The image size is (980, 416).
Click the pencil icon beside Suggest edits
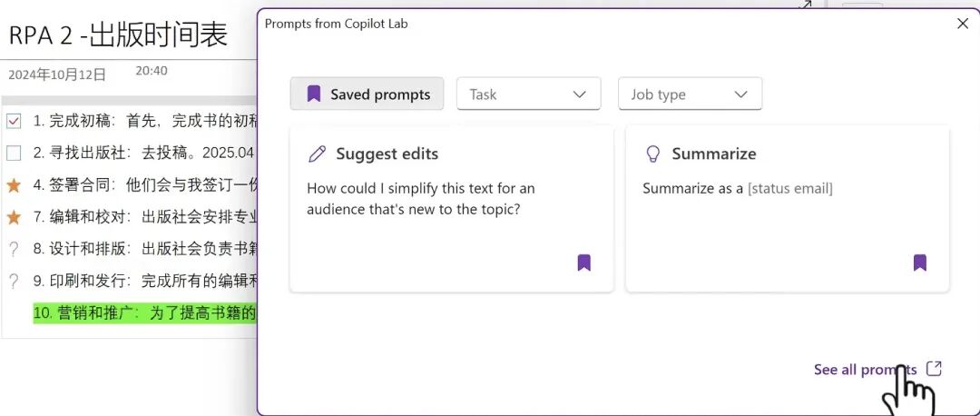(x=317, y=154)
